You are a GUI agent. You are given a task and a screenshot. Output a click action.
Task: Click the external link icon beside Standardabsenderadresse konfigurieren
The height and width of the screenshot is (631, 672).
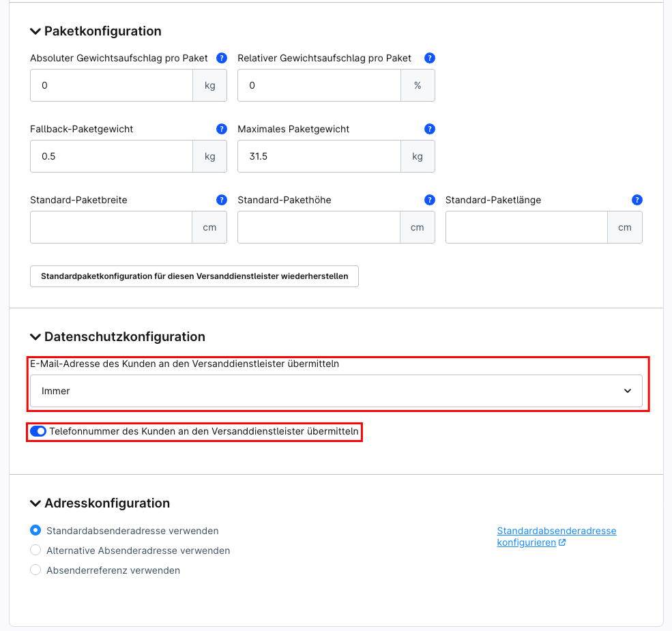click(x=564, y=542)
